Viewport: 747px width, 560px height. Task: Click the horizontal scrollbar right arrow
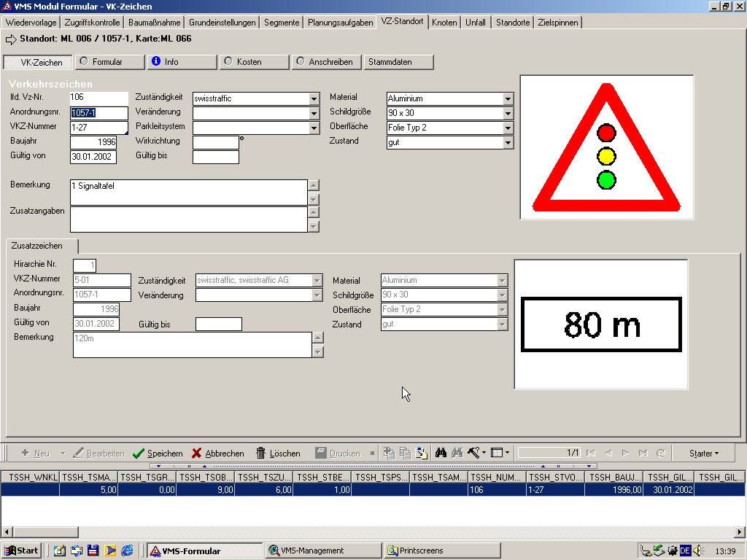pyautogui.click(x=740, y=532)
